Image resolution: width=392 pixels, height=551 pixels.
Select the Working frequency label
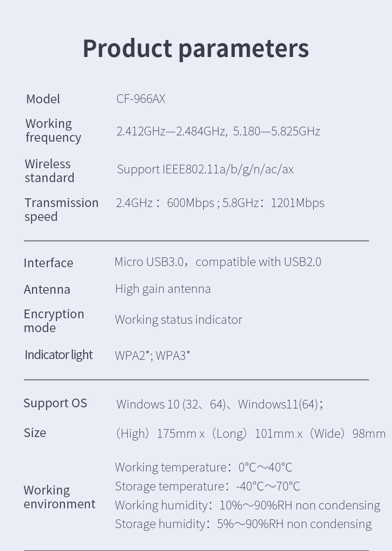pyautogui.click(x=53, y=131)
